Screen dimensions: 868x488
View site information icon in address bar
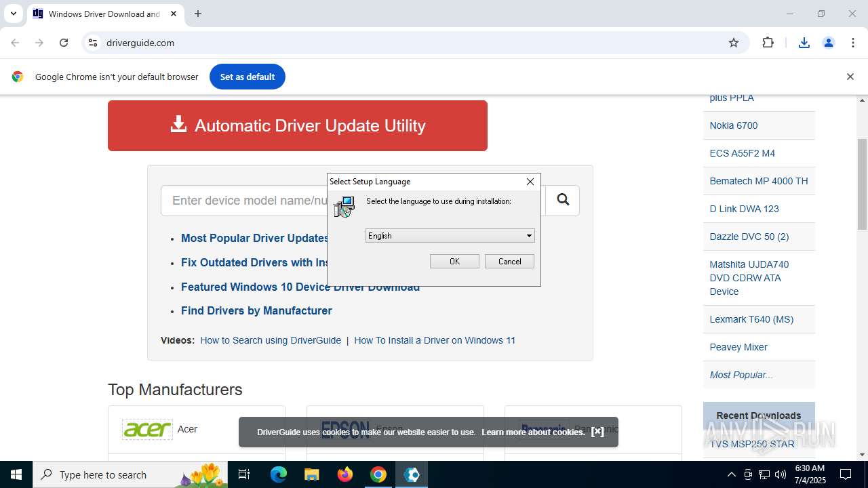click(x=93, y=43)
